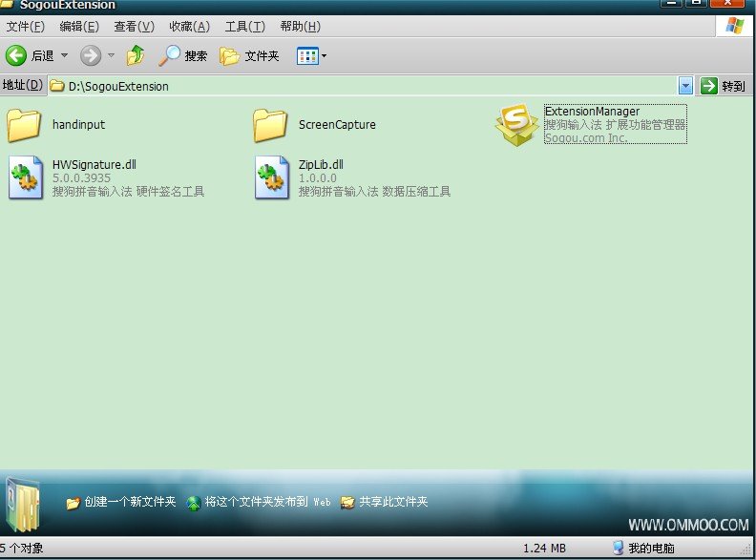The width and height of the screenshot is (756, 560).
Task: Open the 工具(T) menu
Action: (x=244, y=27)
